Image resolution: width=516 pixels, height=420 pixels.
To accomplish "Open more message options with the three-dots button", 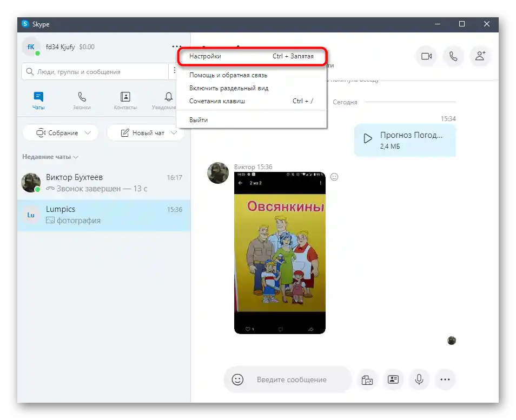I will point(445,379).
